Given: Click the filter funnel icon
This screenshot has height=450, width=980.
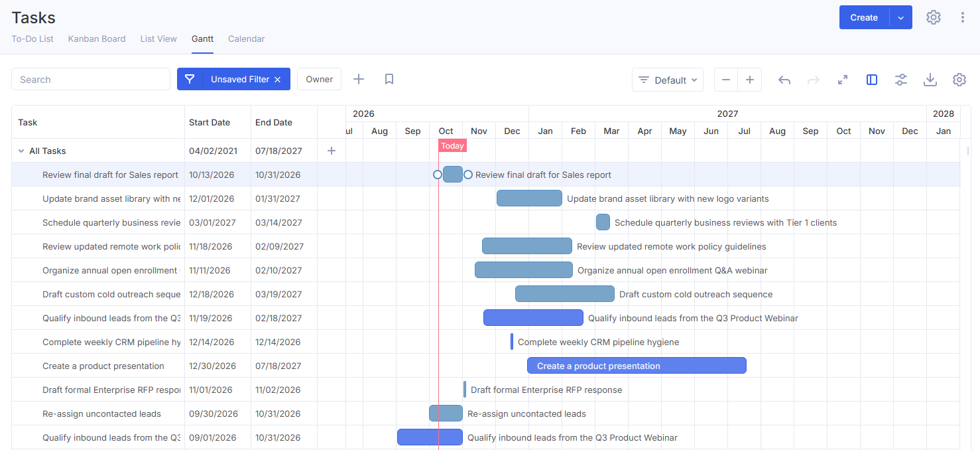Looking at the screenshot, I should pos(190,79).
